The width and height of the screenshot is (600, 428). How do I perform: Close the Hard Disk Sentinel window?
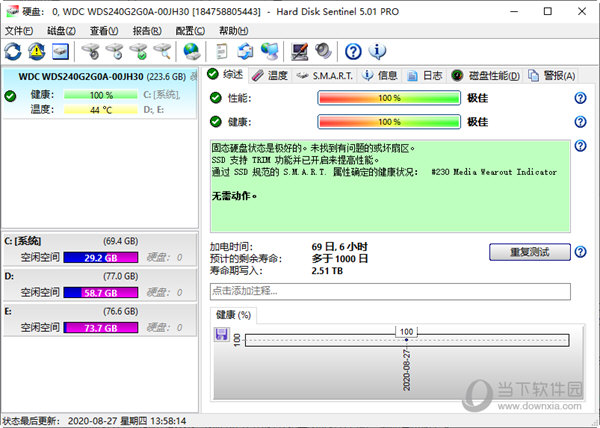tap(582, 11)
